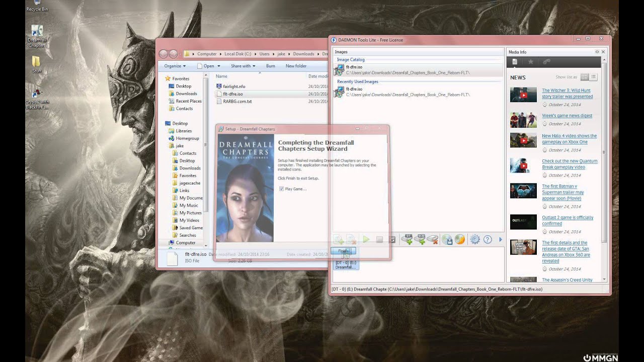The width and height of the screenshot is (644, 362).
Task: Switch news list to compact list view
Action: pyautogui.click(x=593, y=77)
